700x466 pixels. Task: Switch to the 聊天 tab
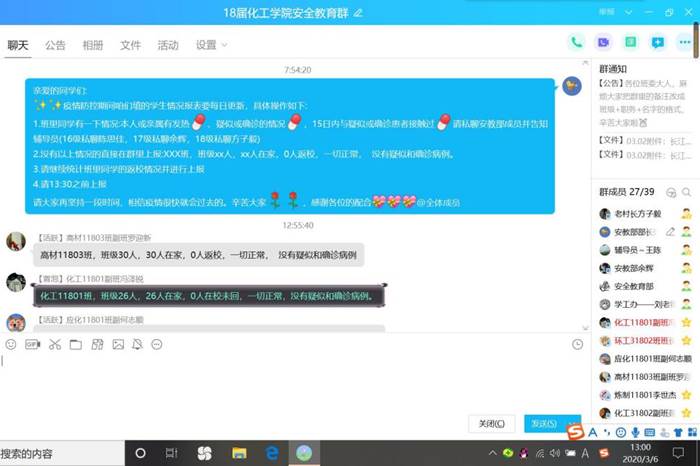coord(18,45)
